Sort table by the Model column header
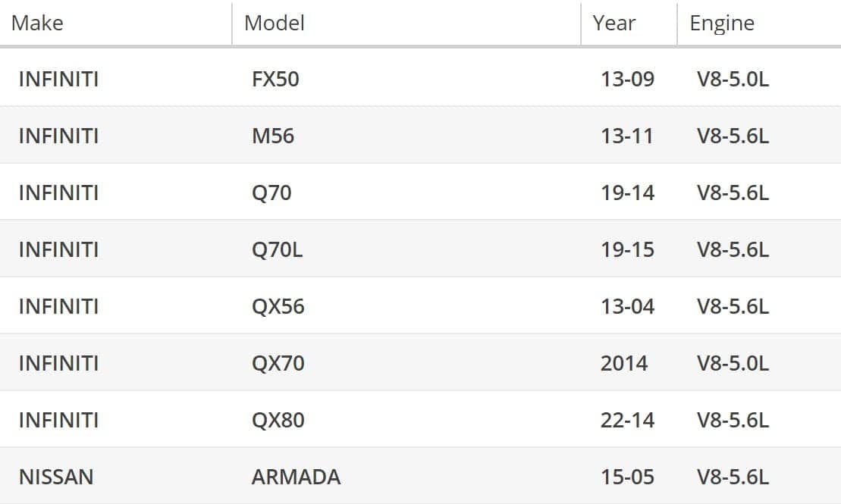Image resolution: width=841 pixels, height=504 pixels. pos(274,23)
